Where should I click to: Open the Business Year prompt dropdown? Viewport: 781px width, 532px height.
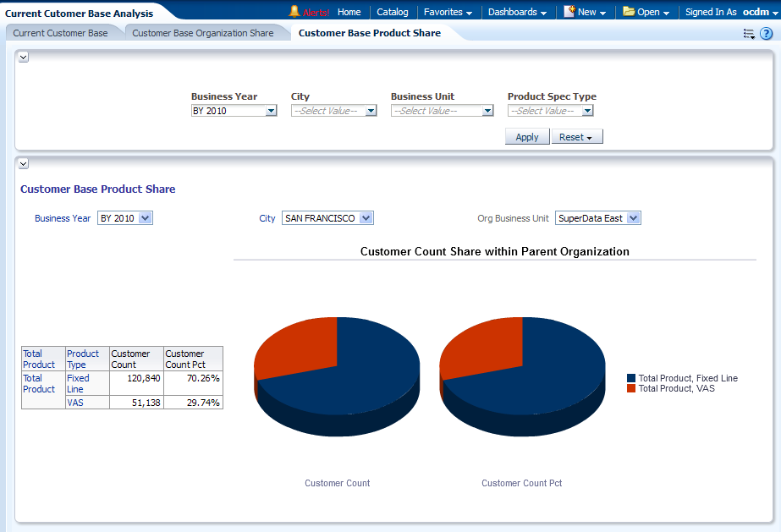coord(271,111)
